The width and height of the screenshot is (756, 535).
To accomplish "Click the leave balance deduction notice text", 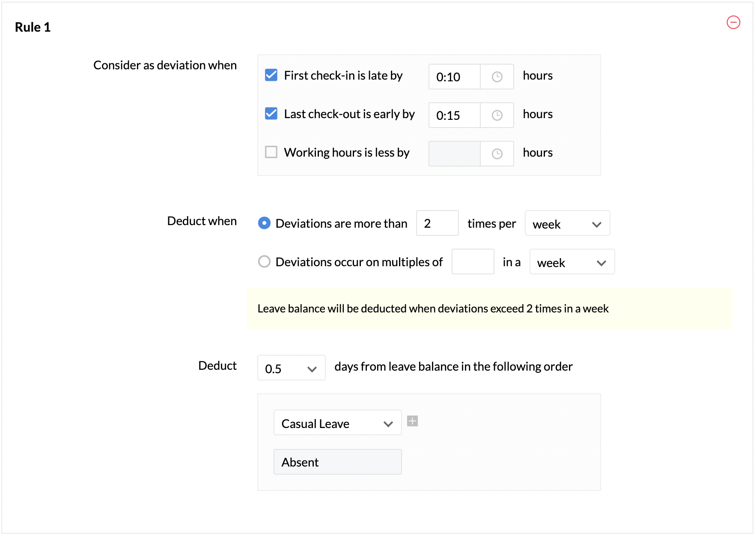I will tap(433, 309).
